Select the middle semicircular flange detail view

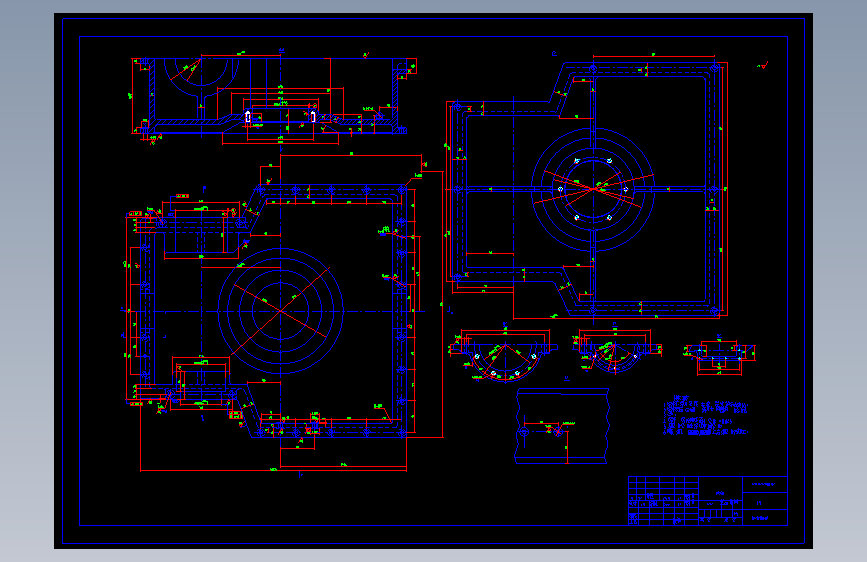click(x=615, y=350)
